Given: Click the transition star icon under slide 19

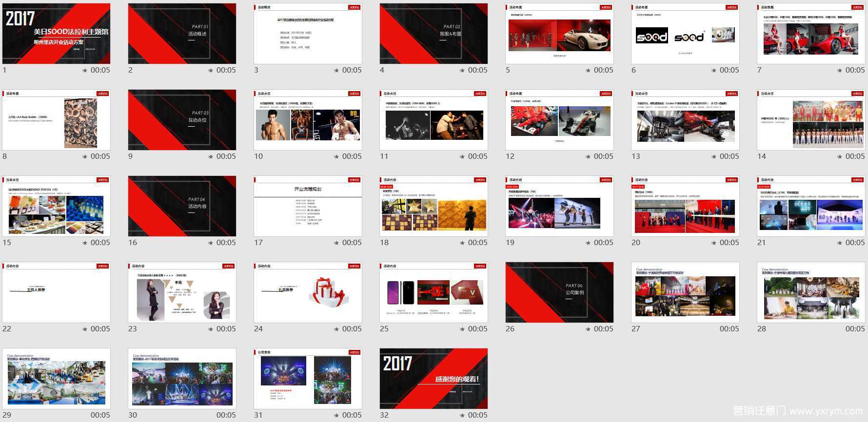Looking at the screenshot, I should click(x=588, y=243).
